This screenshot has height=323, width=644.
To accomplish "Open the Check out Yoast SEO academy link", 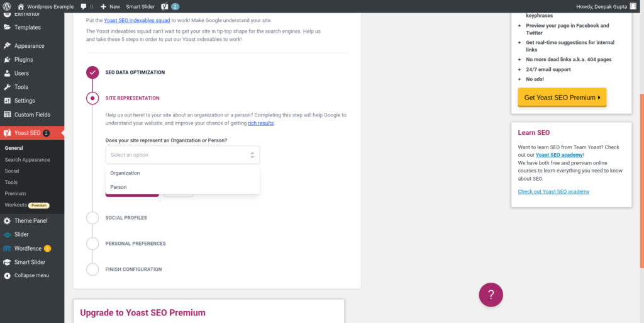I will coord(553,191).
